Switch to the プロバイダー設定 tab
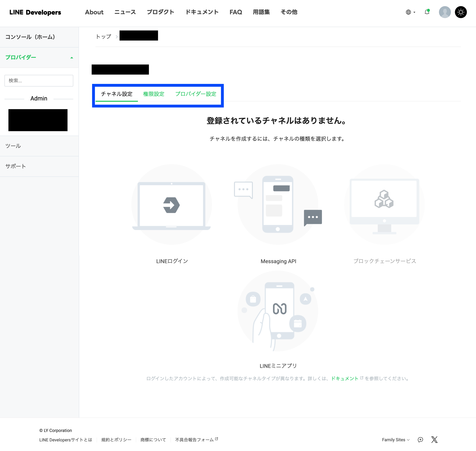This screenshot has width=476, height=451. tap(195, 94)
